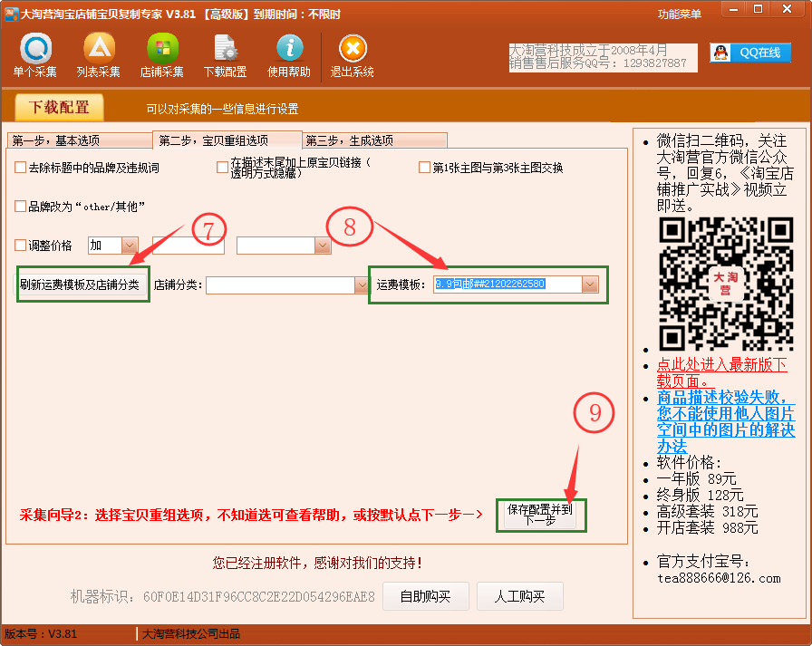
Task: Click 退出系统 exit system icon
Action: coord(353,55)
